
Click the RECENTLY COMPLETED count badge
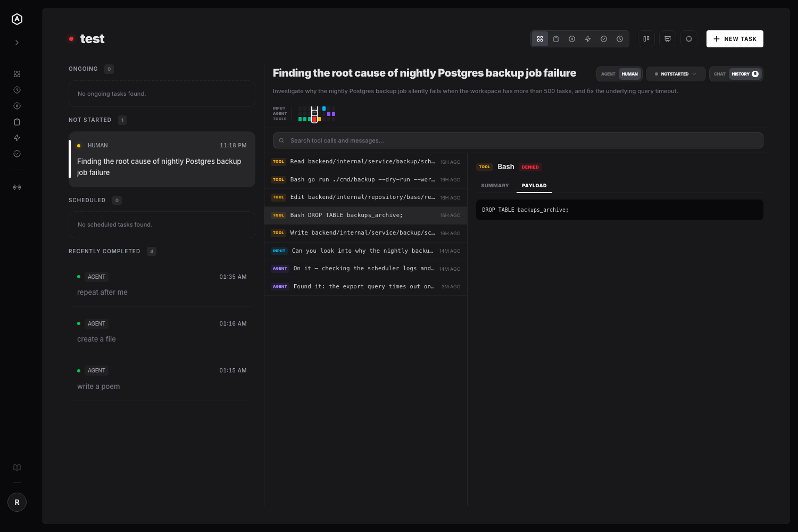tap(152, 252)
